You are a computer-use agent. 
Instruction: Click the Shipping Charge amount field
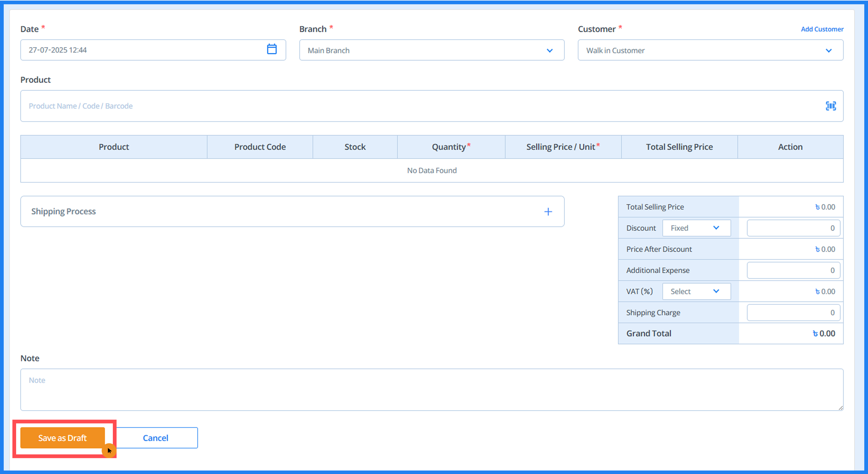(793, 312)
